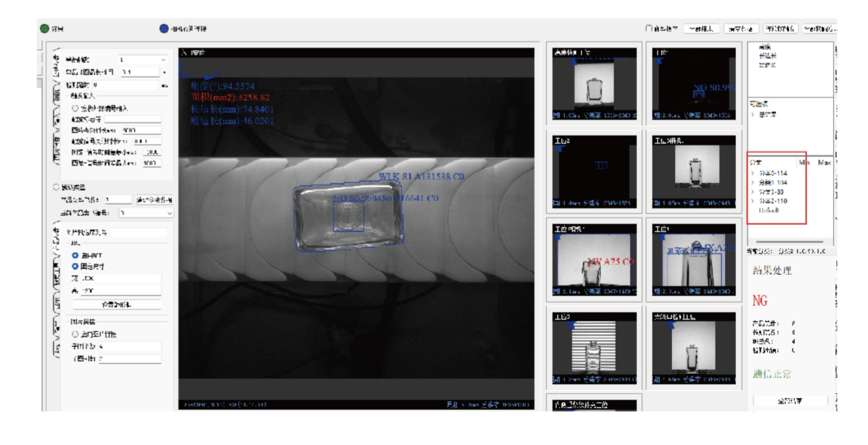Click the icon in the main image view title bar
Screen dimensions: 868x445
coord(184,52)
